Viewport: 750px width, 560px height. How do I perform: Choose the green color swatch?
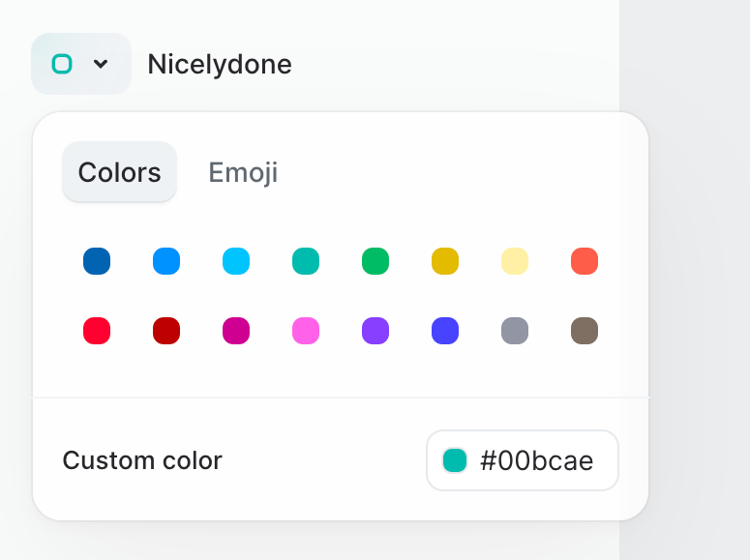tap(375, 261)
